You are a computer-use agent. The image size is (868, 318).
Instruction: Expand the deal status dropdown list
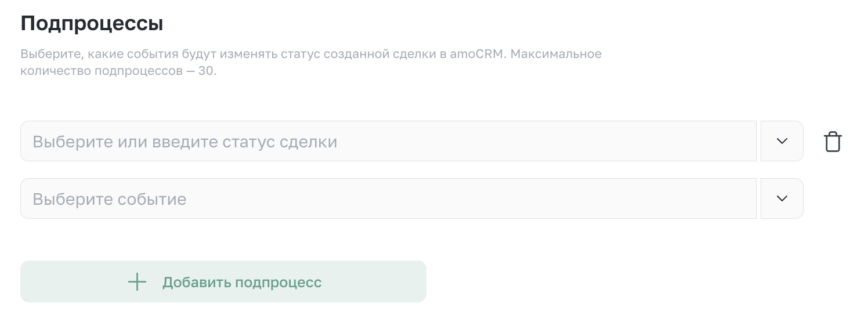782,141
